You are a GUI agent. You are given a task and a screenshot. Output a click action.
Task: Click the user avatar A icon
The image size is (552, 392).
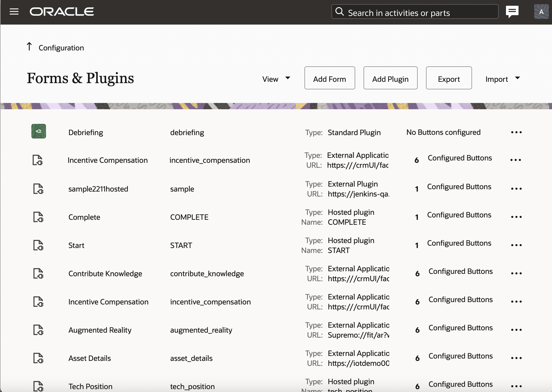click(541, 12)
